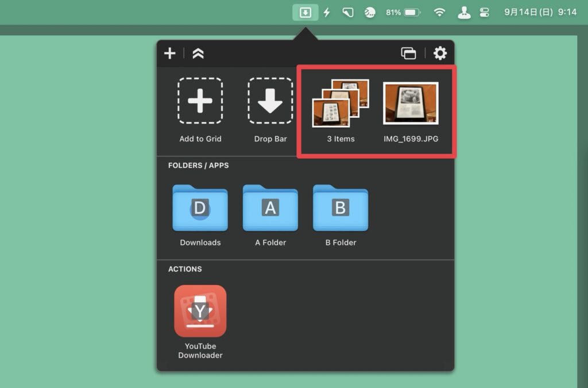Click the battery status showing 81%
Screen dimensions: 588x388
[403, 12]
